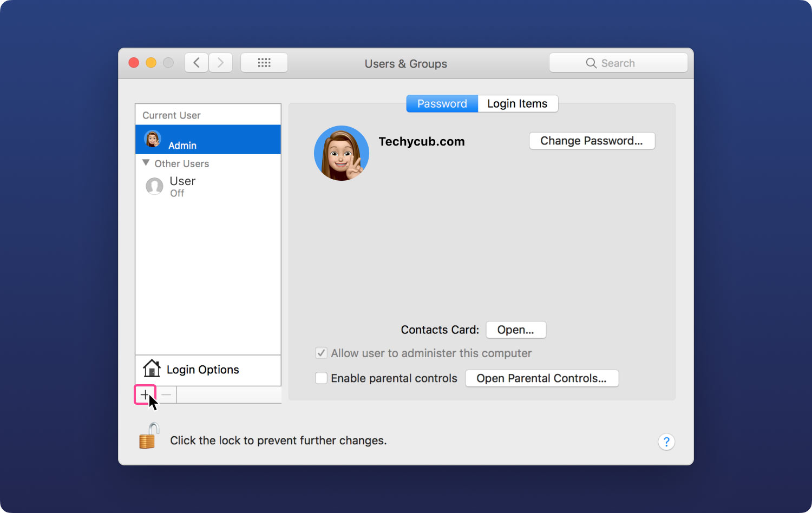
Task: Collapse the Other Users disclosure triangle
Action: pyautogui.click(x=146, y=163)
